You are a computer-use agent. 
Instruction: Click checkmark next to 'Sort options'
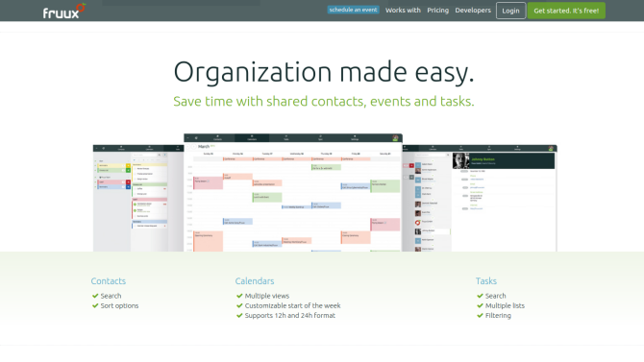point(95,305)
